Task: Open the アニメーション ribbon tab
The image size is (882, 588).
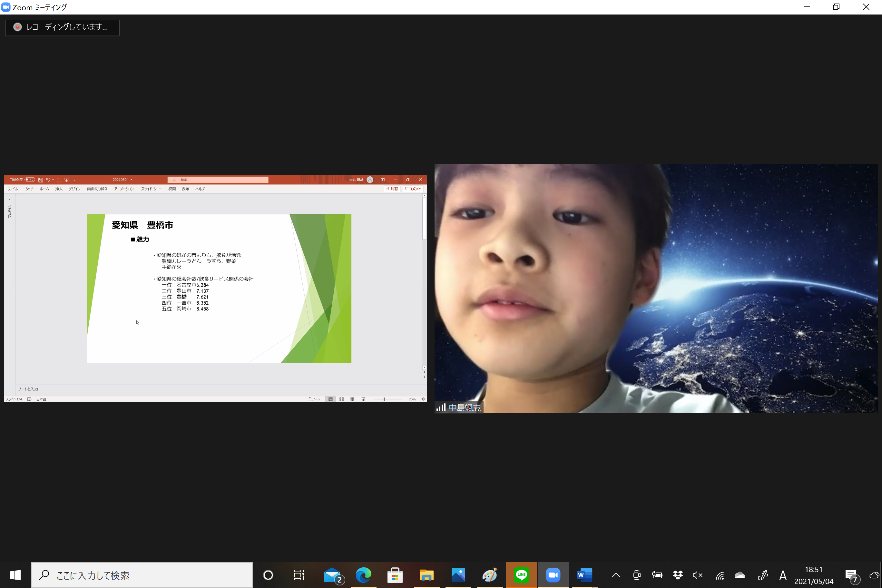Action: pyautogui.click(x=124, y=189)
